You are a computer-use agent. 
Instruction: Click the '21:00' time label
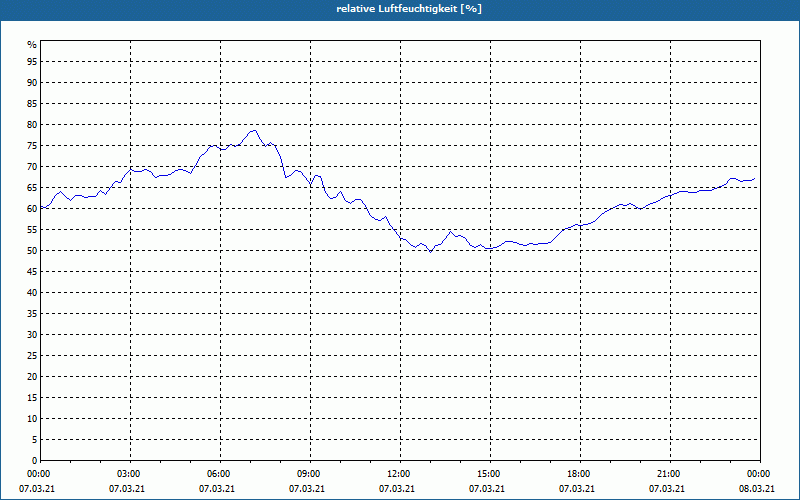tap(668, 474)
